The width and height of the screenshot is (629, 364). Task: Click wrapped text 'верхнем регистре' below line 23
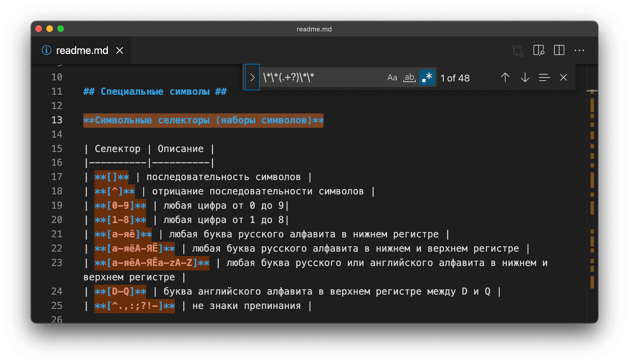(x=129, y=277)
